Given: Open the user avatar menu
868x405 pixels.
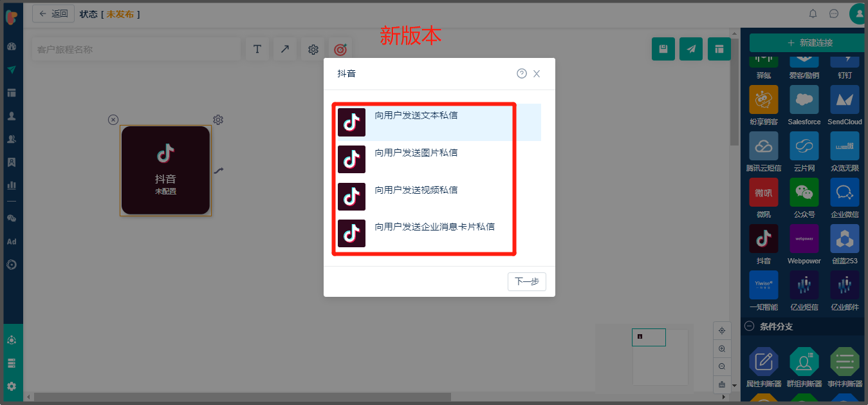Looking at the screenshot, I should pyautogui.click(x=858, y=14).
